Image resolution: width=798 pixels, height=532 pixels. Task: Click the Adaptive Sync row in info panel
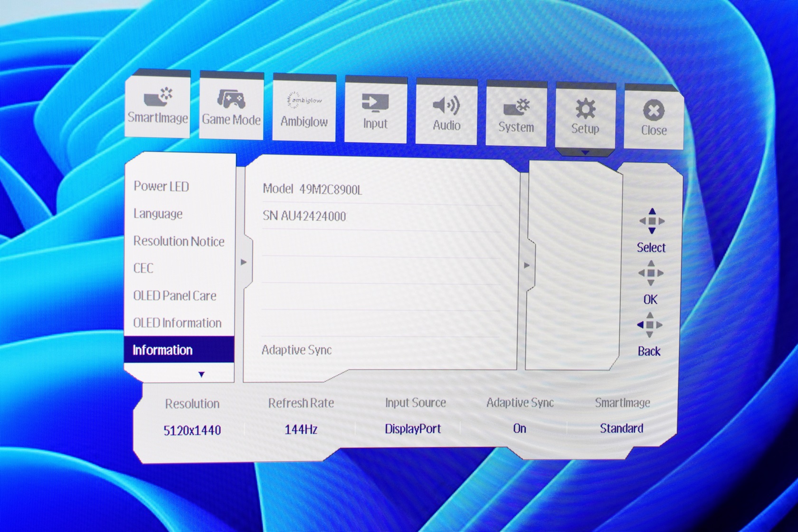tap(296, 351)
